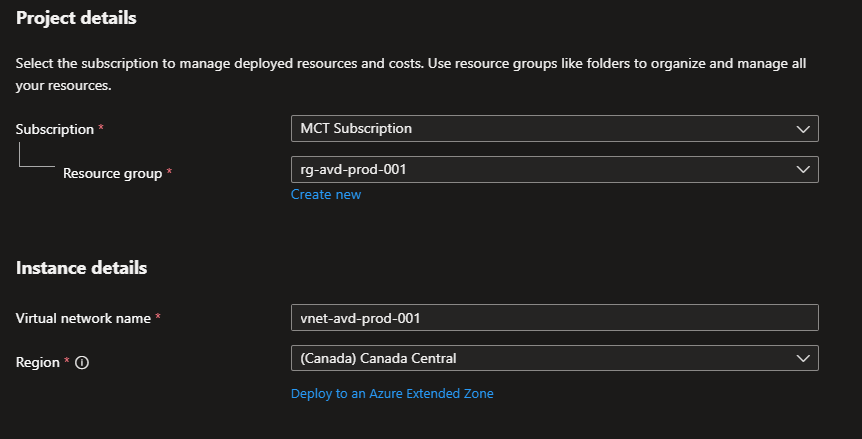
Task: Click the (Canada) Canada Central region value
Action: (x=385, y=358)
